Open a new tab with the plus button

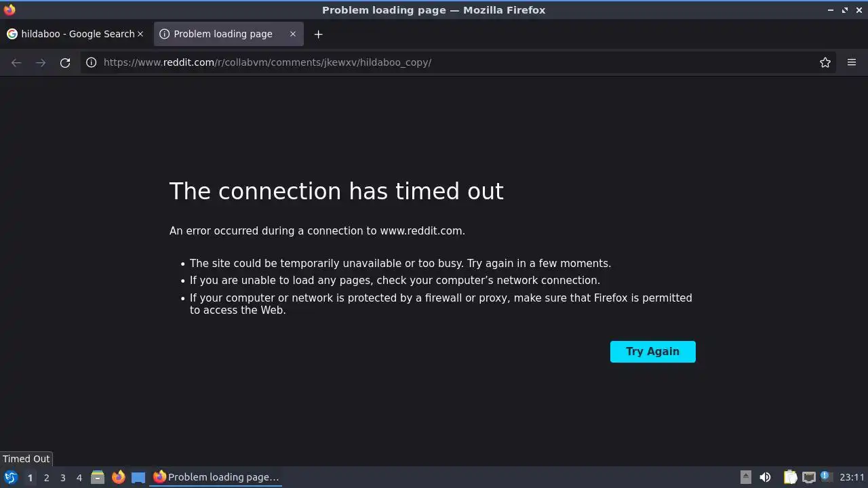pyautogui.click(x=318, y=34)
